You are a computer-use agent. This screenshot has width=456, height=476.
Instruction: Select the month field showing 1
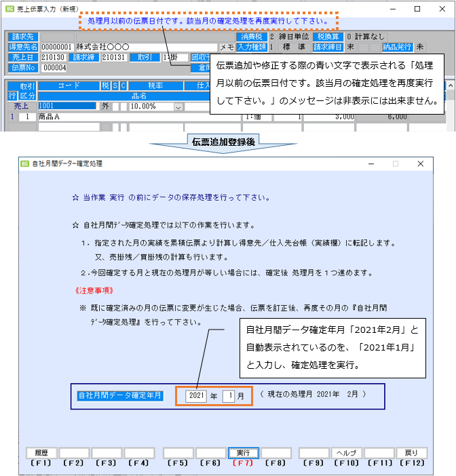point(229,395)
